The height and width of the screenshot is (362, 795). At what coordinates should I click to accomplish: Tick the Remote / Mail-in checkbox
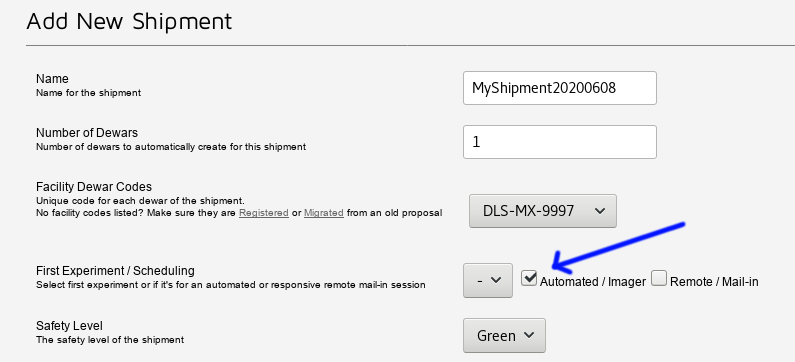click(659, 278)
